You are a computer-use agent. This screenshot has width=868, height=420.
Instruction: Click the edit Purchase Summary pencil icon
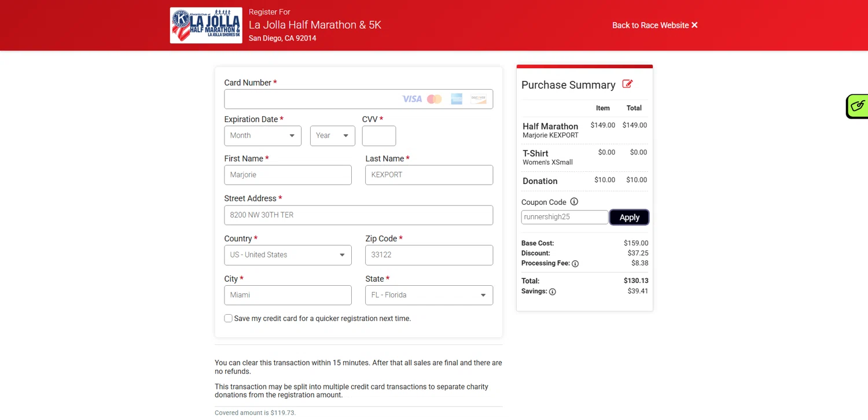pyautogui.click(x=627, y=84)
